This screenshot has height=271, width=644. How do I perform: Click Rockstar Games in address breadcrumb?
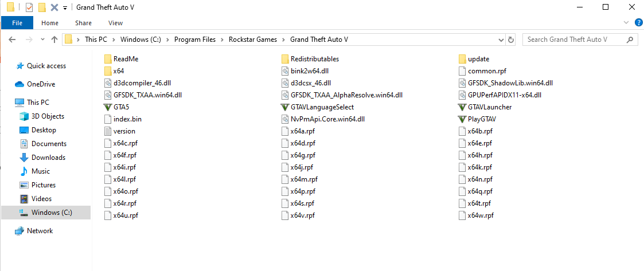click(253, 40)
